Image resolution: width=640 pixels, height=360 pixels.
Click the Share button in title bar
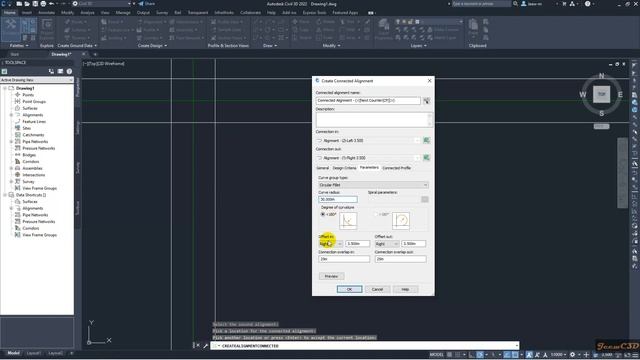(x=147, y=4)
